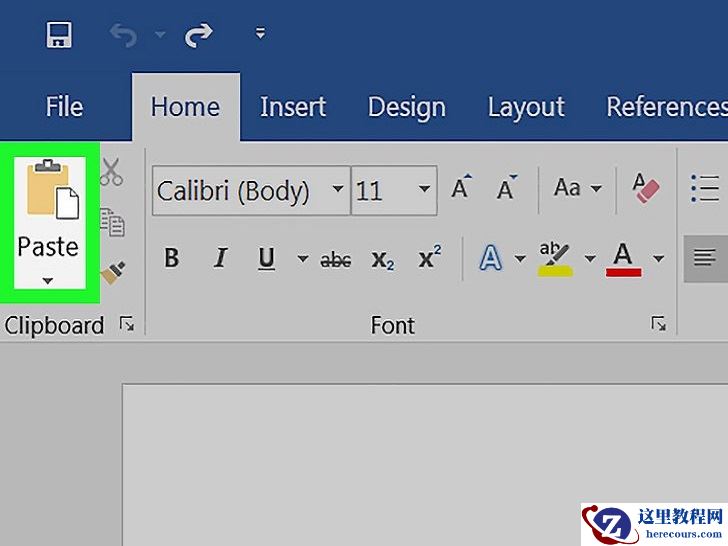Open the File menu tab

(64, 107)
